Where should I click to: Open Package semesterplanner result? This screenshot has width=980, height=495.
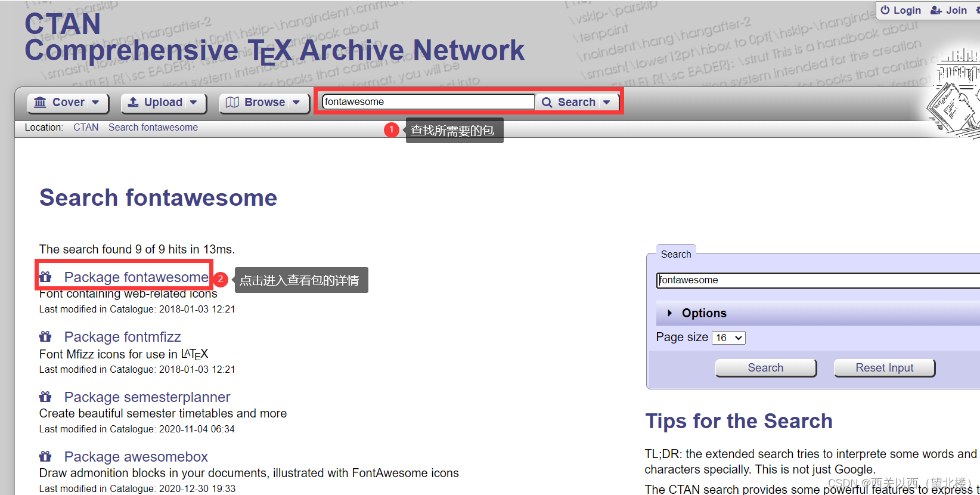[147, 397]
